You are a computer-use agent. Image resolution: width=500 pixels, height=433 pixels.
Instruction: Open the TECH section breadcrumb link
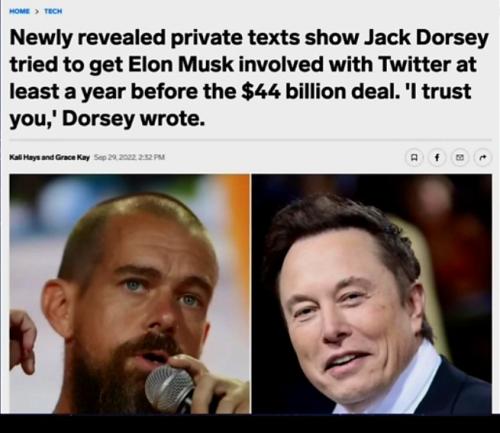click(x=53, y=11)
